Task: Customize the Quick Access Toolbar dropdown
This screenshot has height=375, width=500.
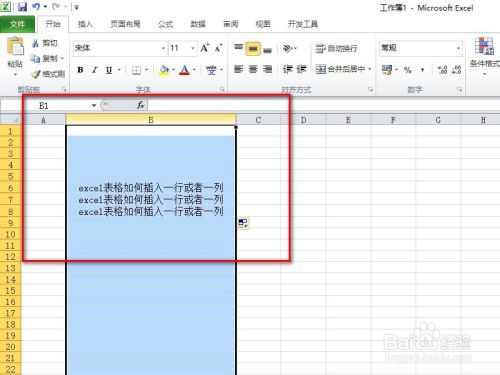Action: 76,7
